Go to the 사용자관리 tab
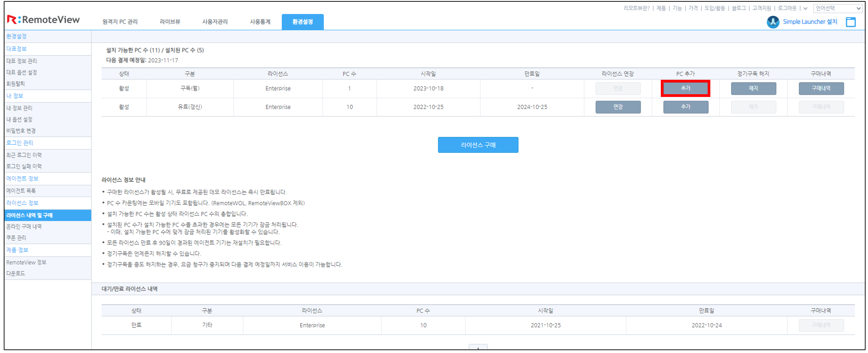Viewport: 868px width, 353px height. 215,22
